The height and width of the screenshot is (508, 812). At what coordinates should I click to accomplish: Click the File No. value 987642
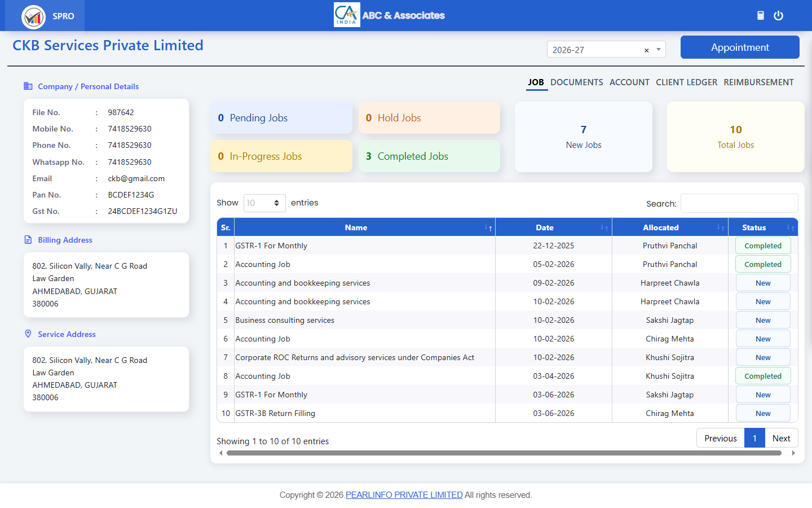(121, 112)
